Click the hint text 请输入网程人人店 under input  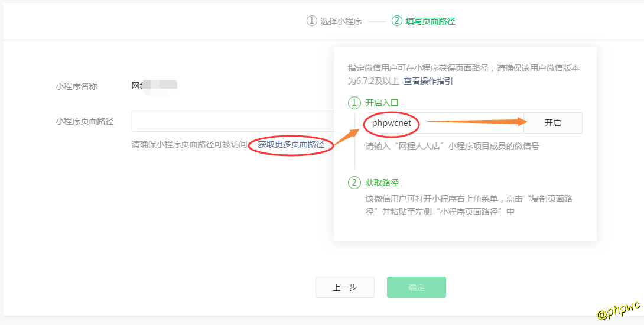click(452, 146)
